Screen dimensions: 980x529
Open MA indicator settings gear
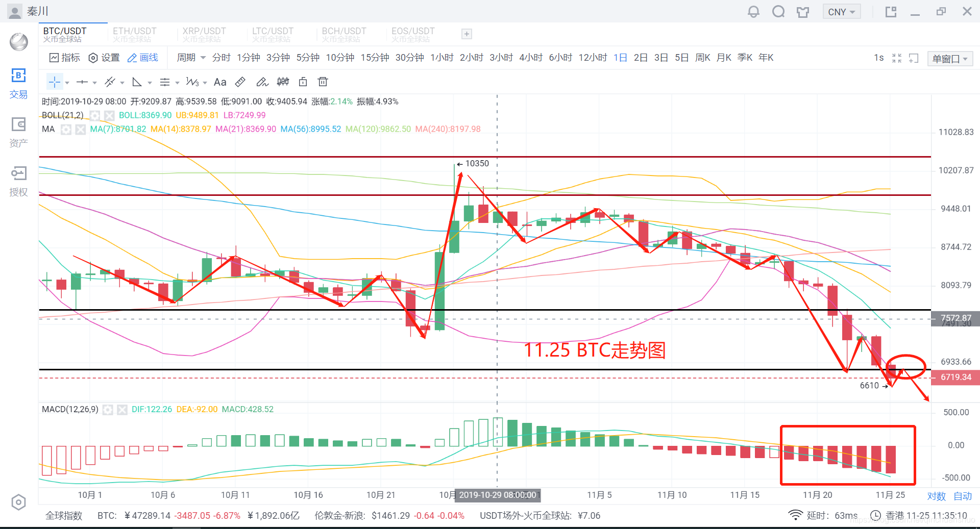pos(66,129)
